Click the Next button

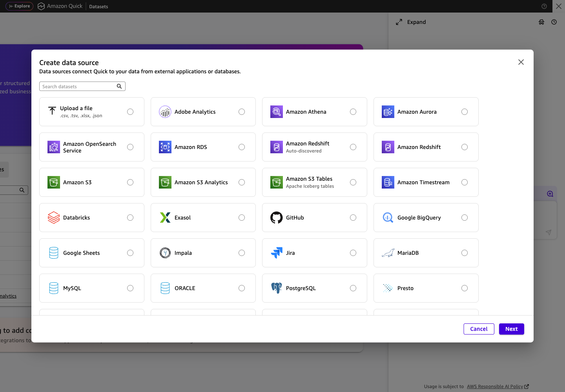click(512, 329)
